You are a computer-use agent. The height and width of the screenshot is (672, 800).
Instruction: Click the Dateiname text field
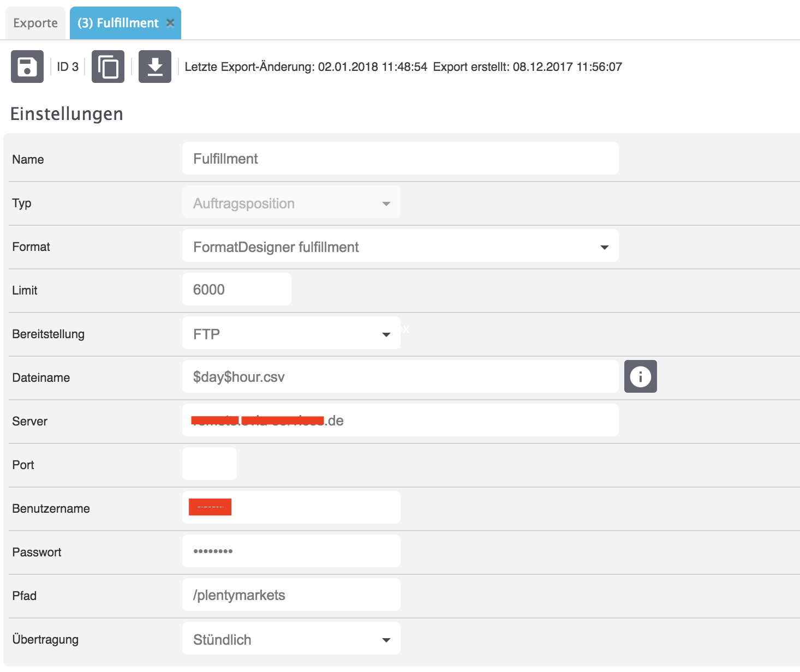point(400,377)
